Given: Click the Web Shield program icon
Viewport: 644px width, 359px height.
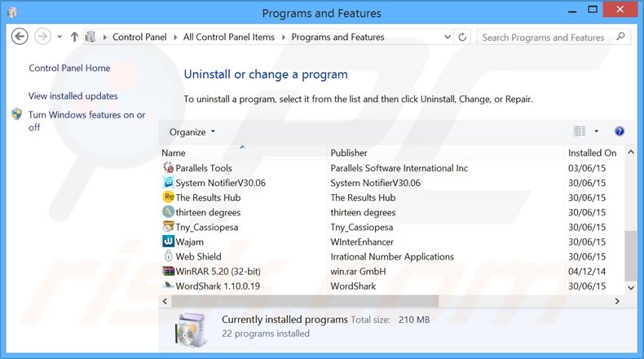Looking at the screenshot, I should click(169, 256).
